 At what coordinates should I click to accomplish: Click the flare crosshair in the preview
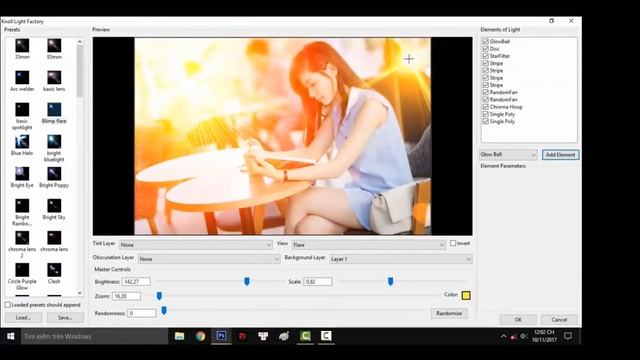point(409,59)
